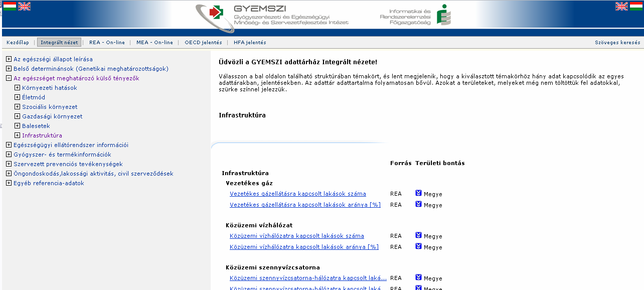The image size is (644, 290).
Task: Expand Az egészségi állapot leírása node
Action: (9, 59)
